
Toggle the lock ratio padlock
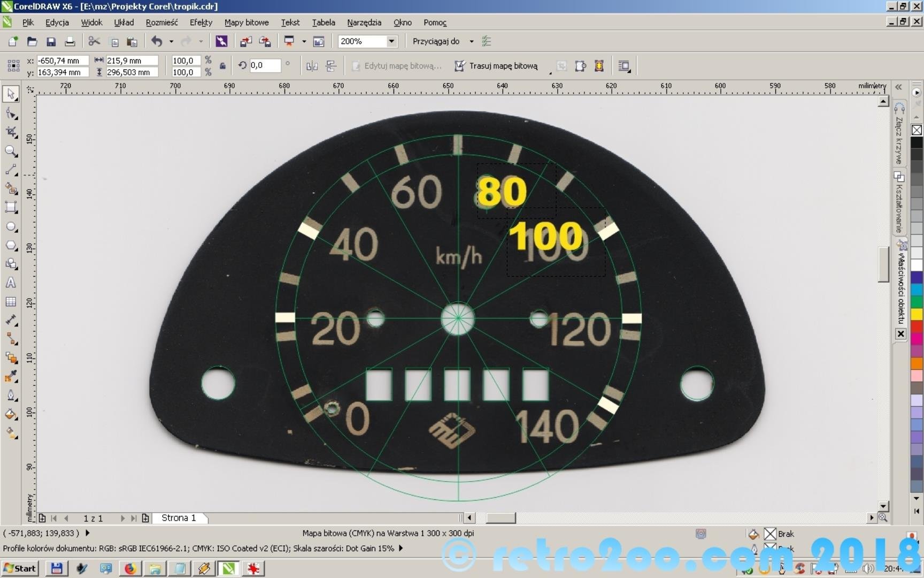tap(222, 66)
